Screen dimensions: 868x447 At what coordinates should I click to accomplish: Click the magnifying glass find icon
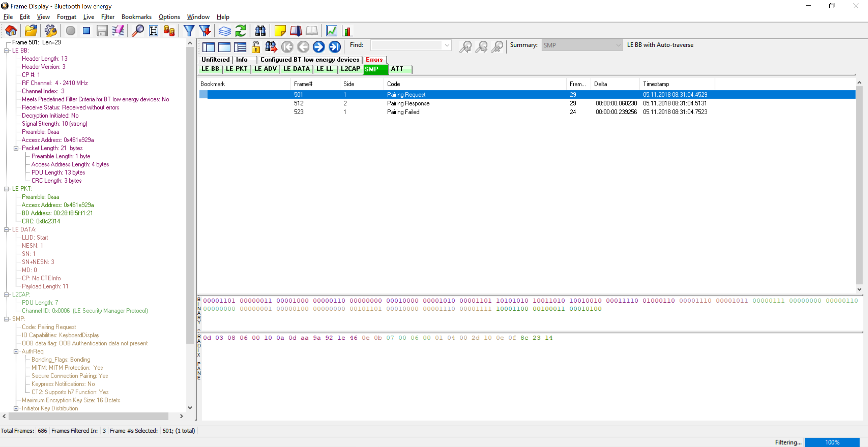pos(138,31)
